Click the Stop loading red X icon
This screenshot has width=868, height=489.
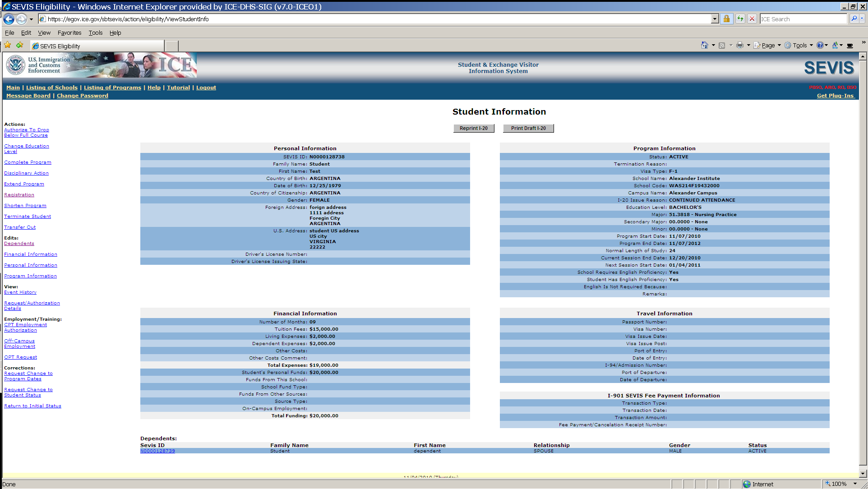click(x=752, y=19)
